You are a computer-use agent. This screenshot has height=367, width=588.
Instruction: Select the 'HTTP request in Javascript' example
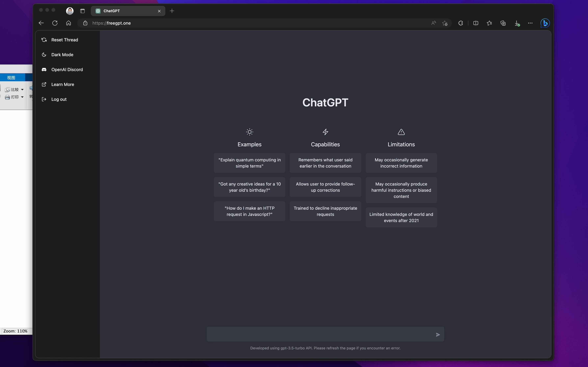(249, 211)
